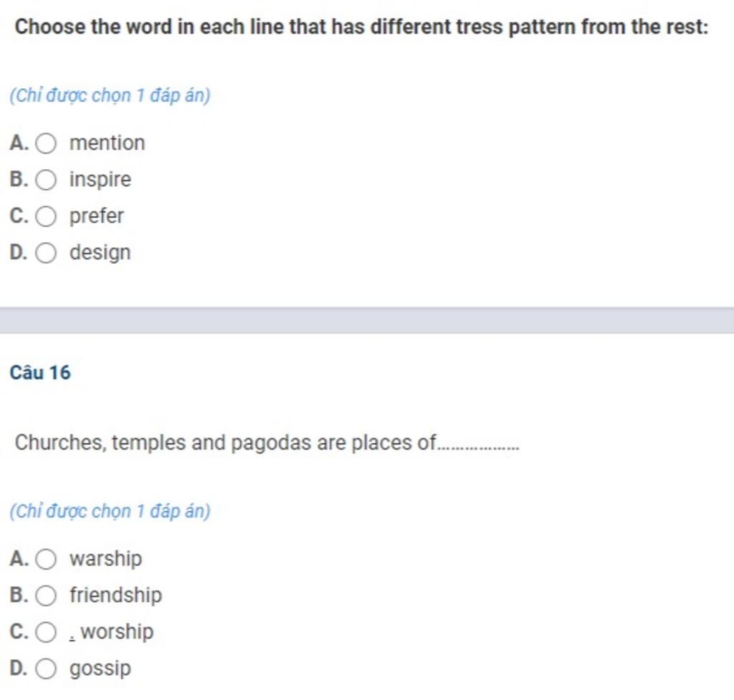Choose the 'inspire' radio option
This screenshot has height=700, width=734.
[46, 180]
